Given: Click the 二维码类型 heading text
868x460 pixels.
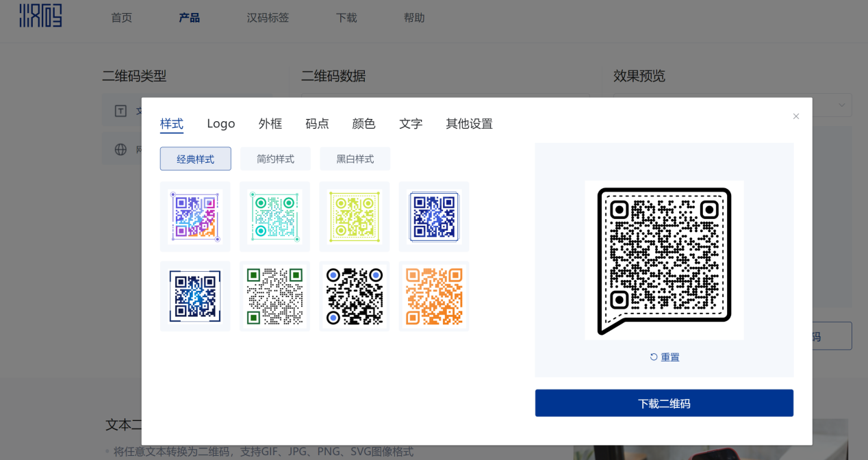Looking at the screenshot, I should pos(134,76).
